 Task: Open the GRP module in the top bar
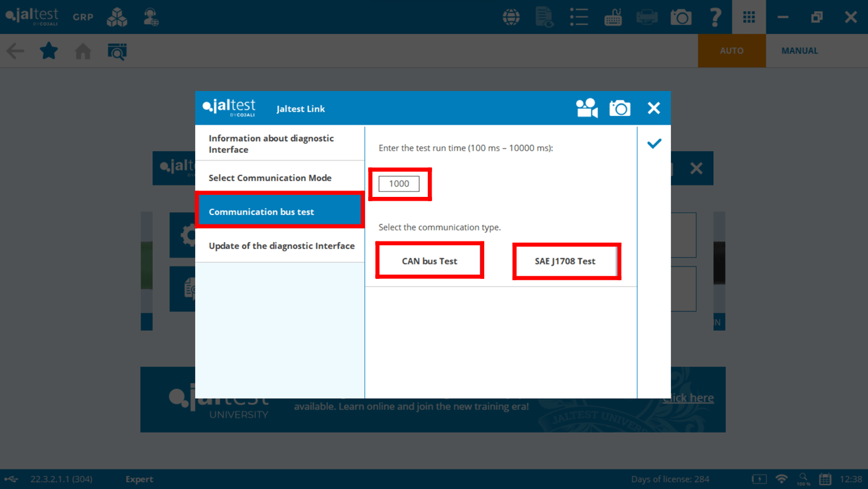coord(83,17)
